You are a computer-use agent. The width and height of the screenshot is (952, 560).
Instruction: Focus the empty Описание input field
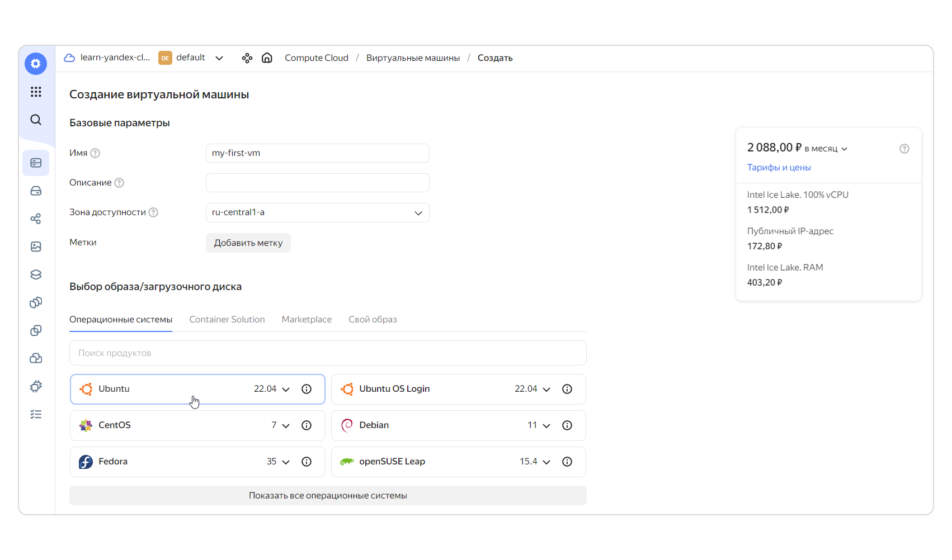click(318, 183)
